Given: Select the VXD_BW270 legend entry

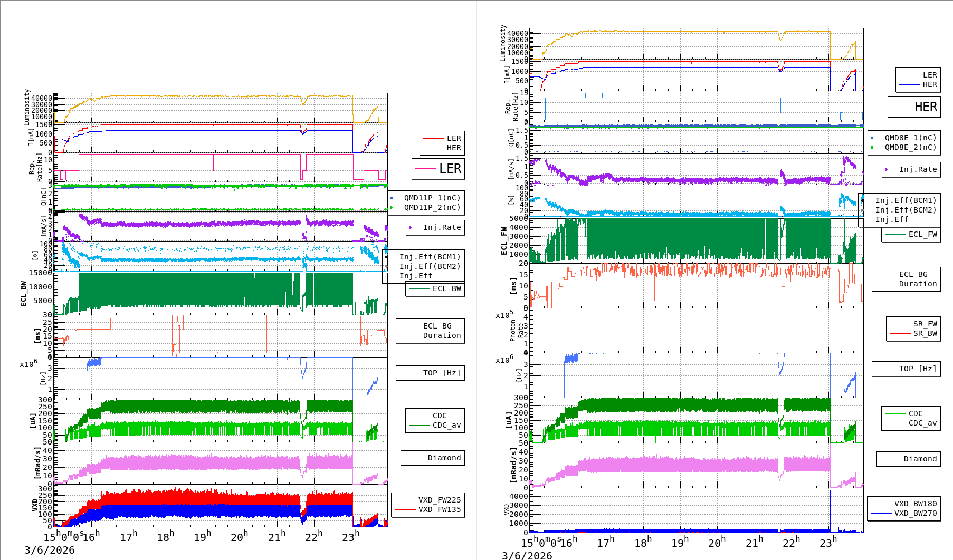Looking at the screenshot, I should [x=915, y=513].
